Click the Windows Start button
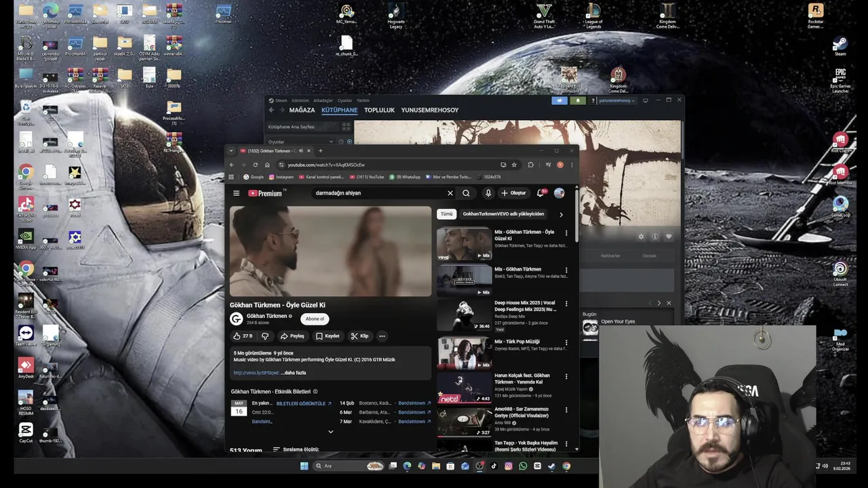Viewport: 868px width, 488px height. 304,466
